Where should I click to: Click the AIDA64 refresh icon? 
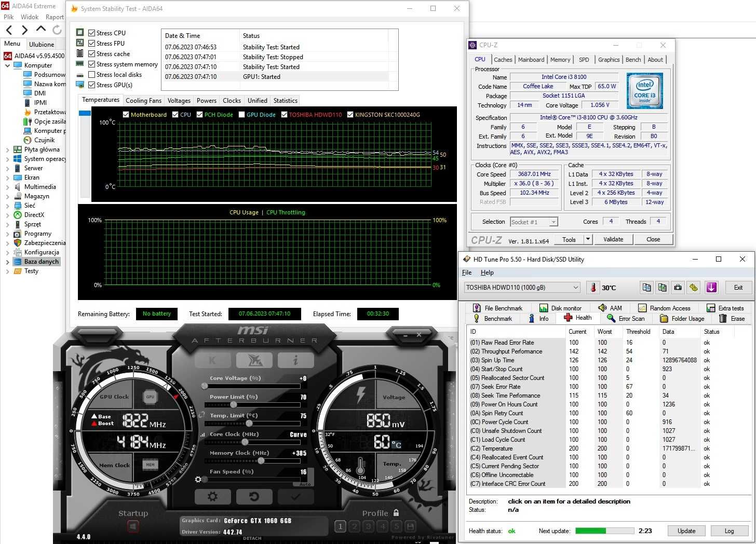tap(57, 30)
